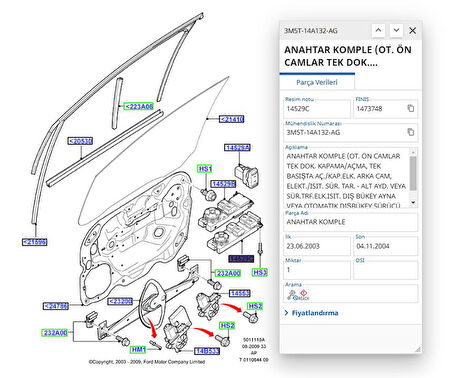Click the red diamond icon under Arama
This screenshot has width=452, height=378.
[x=303, y=294]
